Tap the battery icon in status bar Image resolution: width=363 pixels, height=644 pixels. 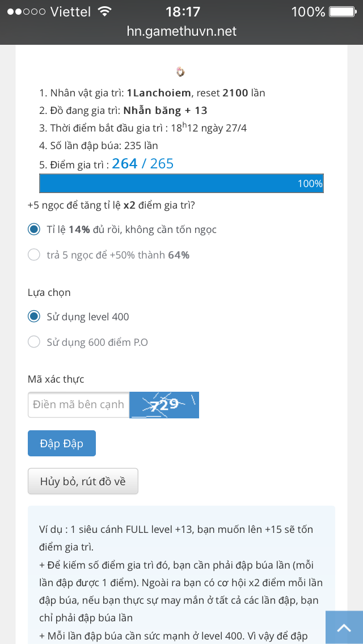(342, 11)
